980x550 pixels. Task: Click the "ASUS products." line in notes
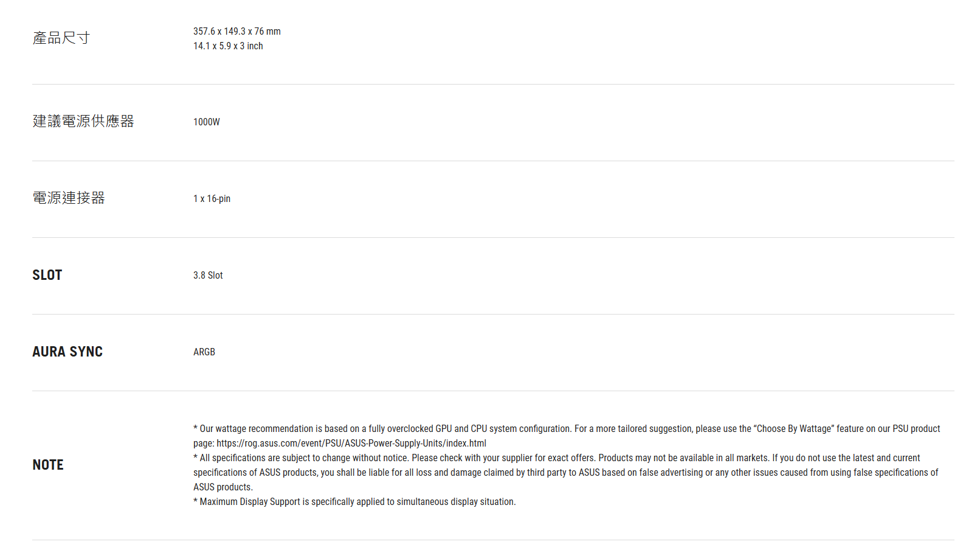click(223, 487)
